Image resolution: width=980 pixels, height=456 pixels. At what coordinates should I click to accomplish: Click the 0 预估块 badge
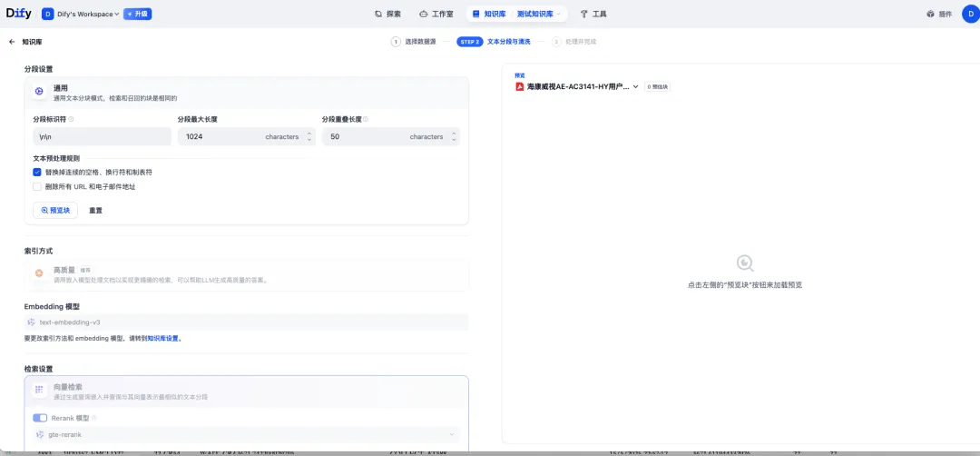coord(658,87)
